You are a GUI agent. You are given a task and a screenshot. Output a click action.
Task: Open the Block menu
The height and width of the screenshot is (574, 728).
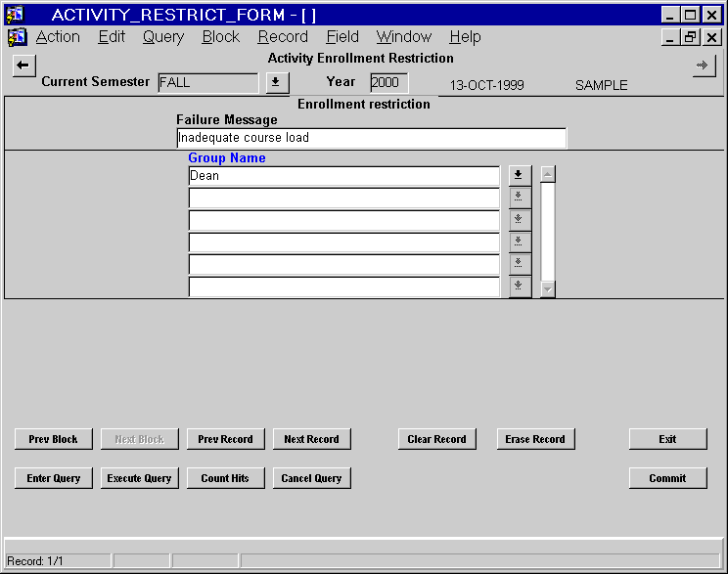click(x=221, y=36)
